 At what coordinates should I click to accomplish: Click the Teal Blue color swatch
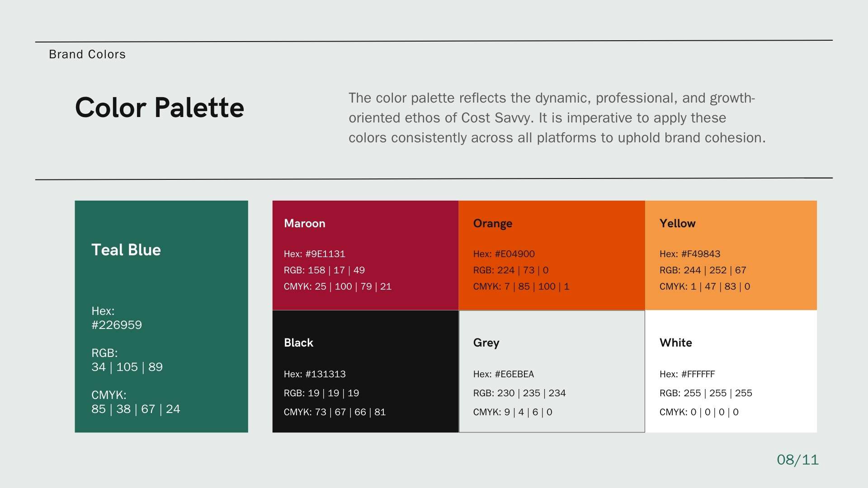(x=161, y=316)
